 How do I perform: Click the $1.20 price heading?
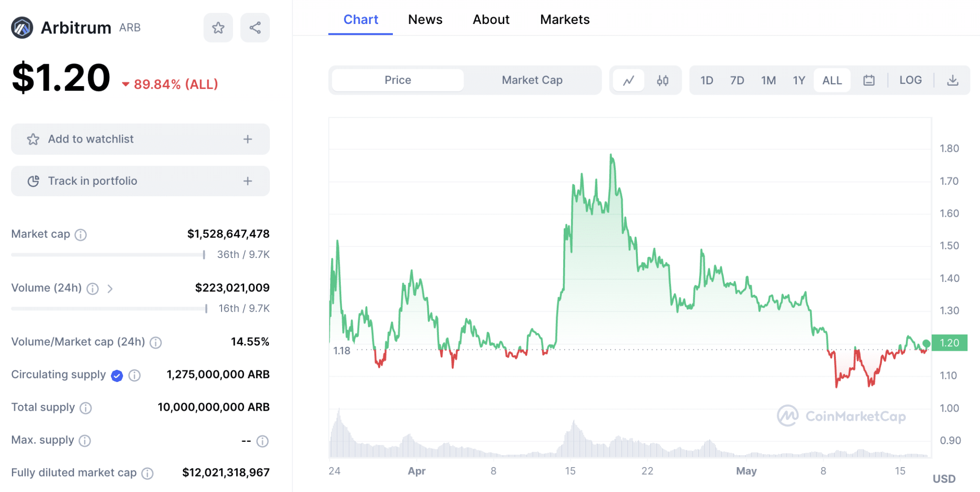[61, 78]
